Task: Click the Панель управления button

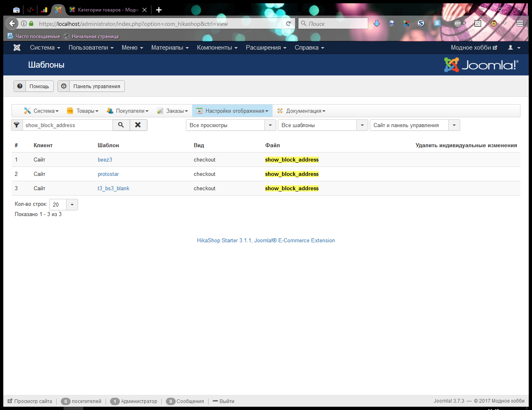Action: point(91,86)
